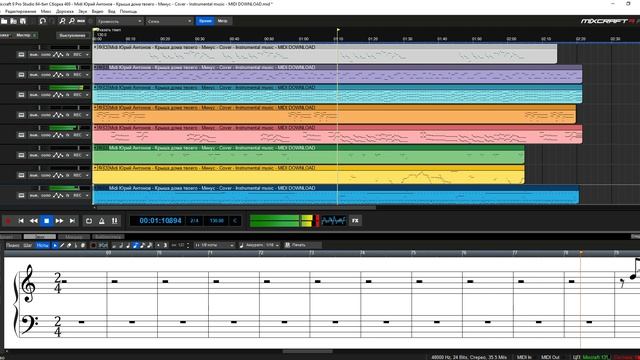Rewind to the project start
This screenshot has width=640, height=360.
coord(21,221)
